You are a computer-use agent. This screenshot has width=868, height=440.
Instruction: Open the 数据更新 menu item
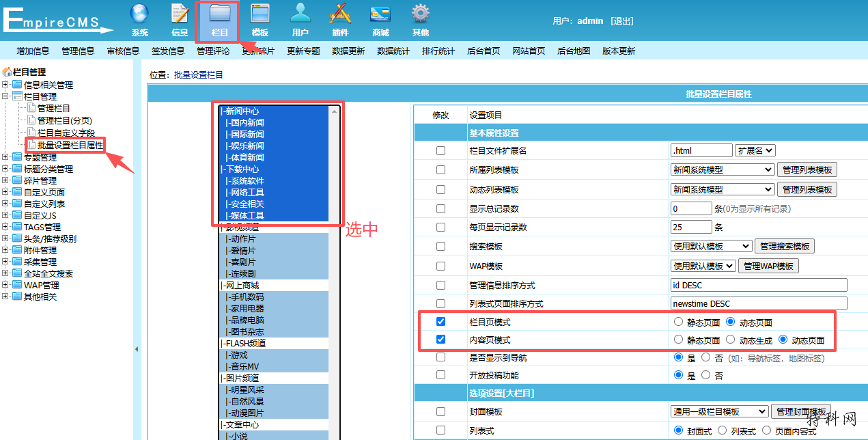tap(348, 51)
